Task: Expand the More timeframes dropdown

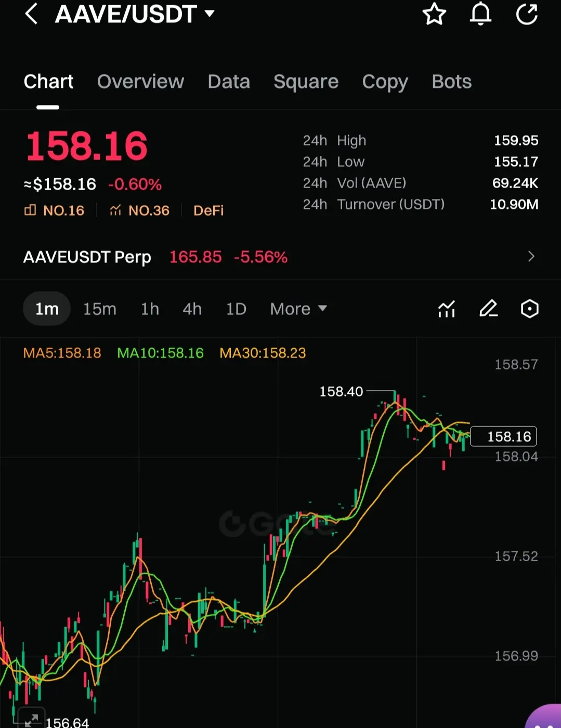Action: [298, 309]
